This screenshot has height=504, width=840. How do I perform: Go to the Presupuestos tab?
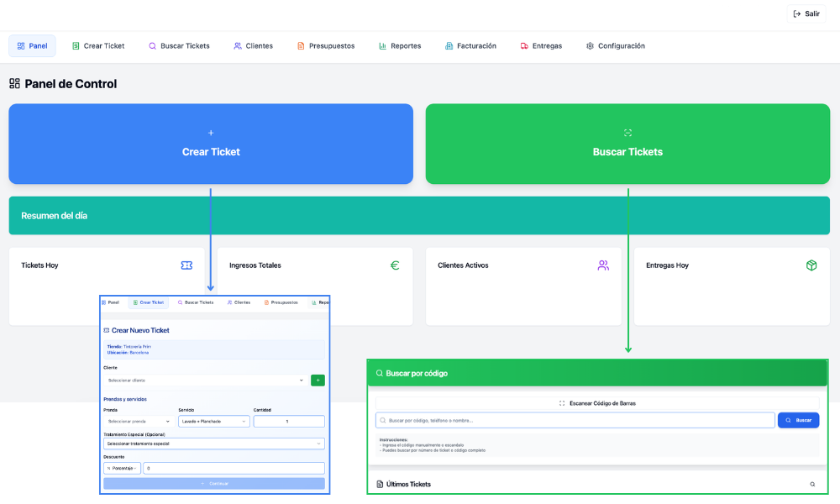[325, 46]
